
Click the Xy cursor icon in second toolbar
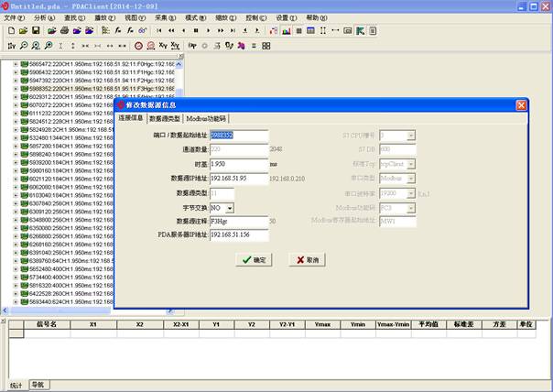pos(163,45)
